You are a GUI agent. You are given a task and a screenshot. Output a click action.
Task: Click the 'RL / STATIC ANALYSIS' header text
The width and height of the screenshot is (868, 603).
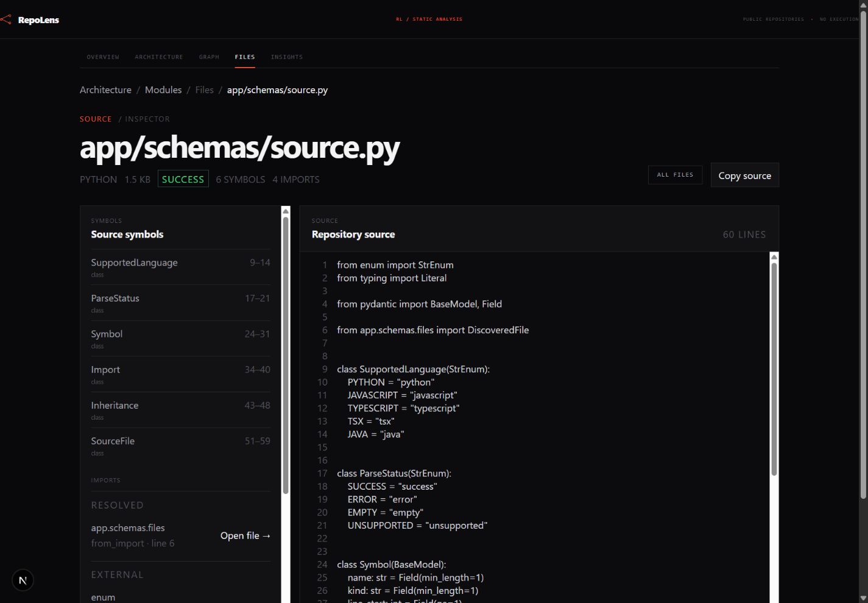point(429,19)
